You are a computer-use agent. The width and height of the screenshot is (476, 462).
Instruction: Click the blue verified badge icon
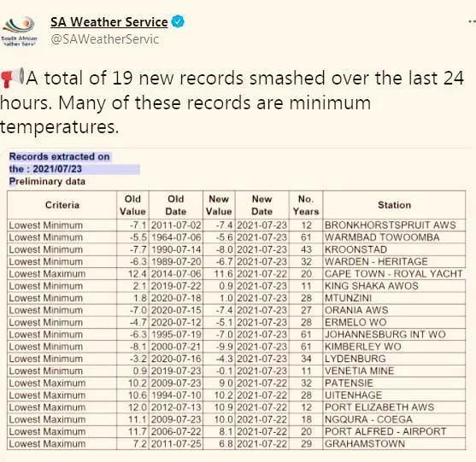tap(178, 22)
